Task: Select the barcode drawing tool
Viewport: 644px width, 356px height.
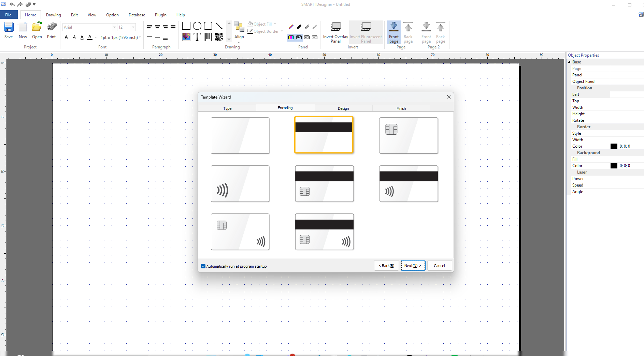Action: [208, 37]
